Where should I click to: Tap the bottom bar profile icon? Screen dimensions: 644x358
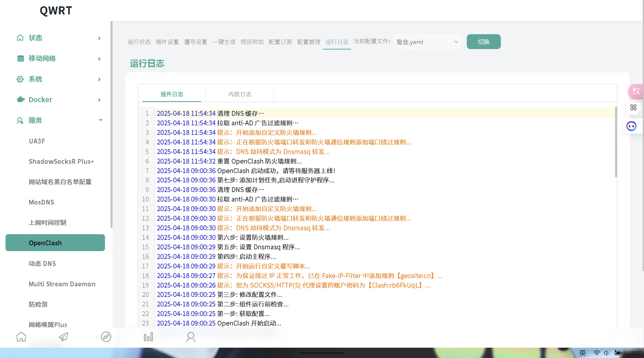point(191,337)
